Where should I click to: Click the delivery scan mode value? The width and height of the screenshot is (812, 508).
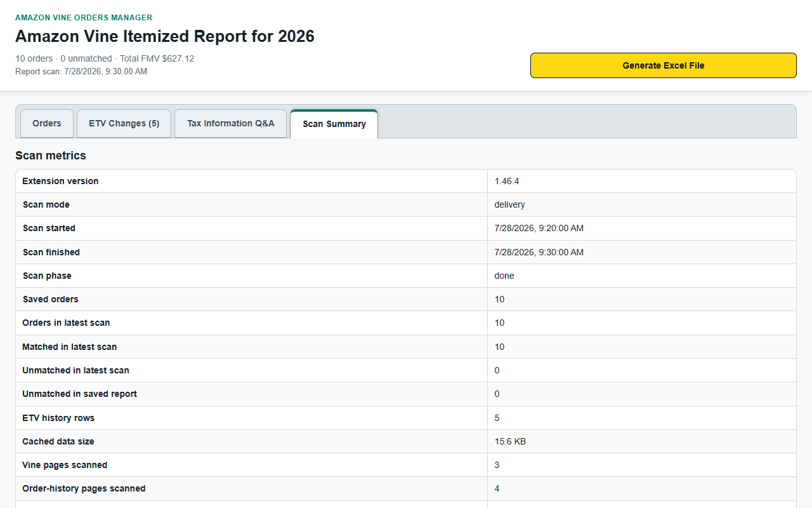click(x=510, y=204)
